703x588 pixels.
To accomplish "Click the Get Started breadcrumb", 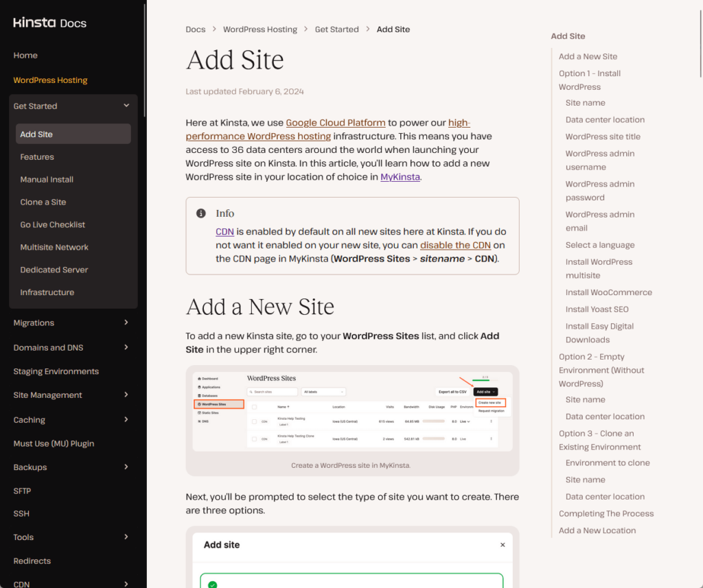I will coord(336,29).
